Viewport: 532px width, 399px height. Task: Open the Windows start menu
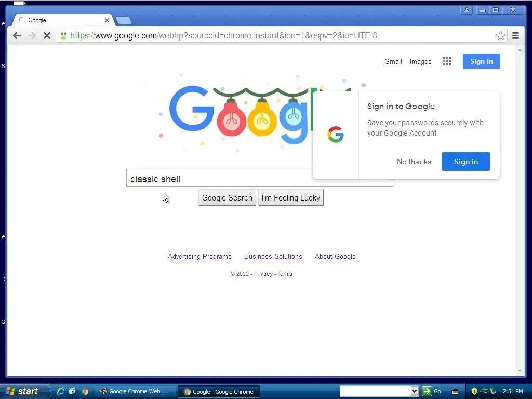coord(23,391)
